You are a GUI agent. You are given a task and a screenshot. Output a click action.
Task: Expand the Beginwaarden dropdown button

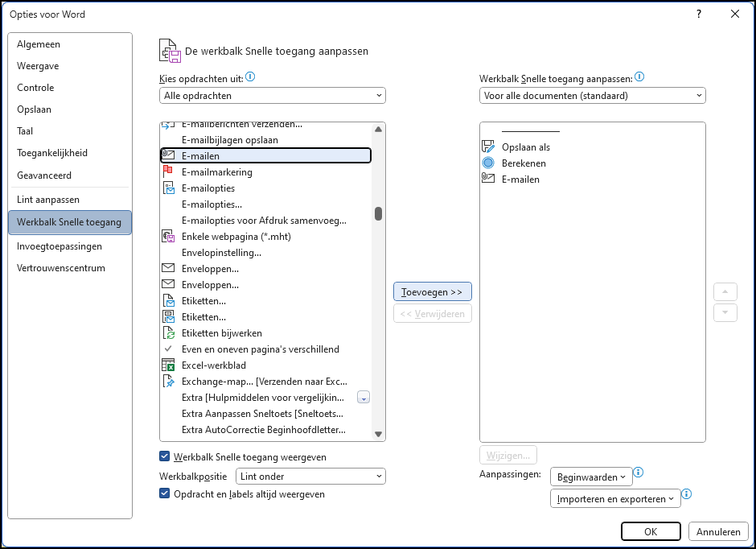(591, 477)
